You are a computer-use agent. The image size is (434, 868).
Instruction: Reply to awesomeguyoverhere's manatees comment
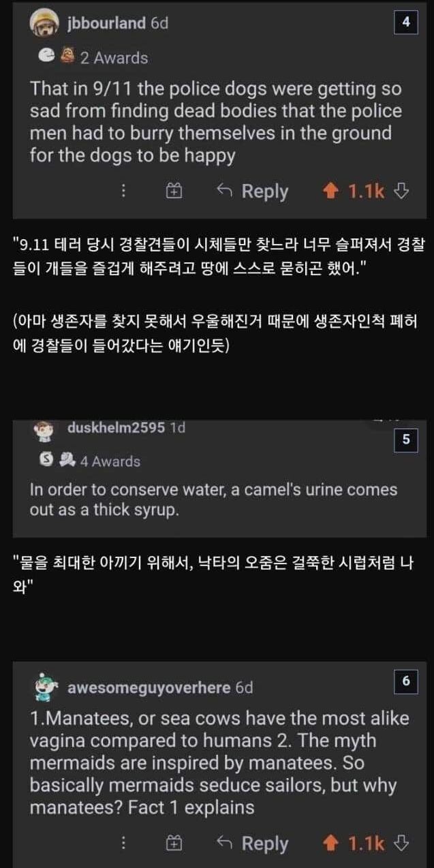pyautogui.click(x=253, y=843)
